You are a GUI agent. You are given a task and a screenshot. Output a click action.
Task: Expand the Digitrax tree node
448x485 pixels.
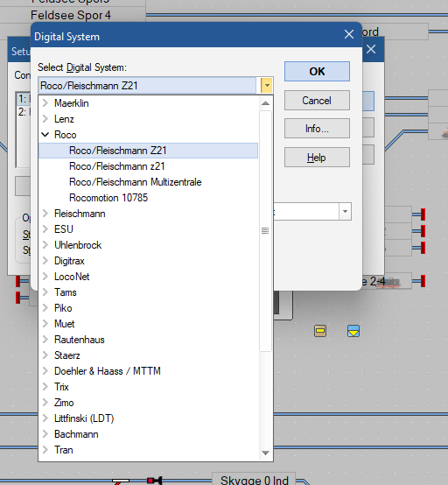coord(45,261)
